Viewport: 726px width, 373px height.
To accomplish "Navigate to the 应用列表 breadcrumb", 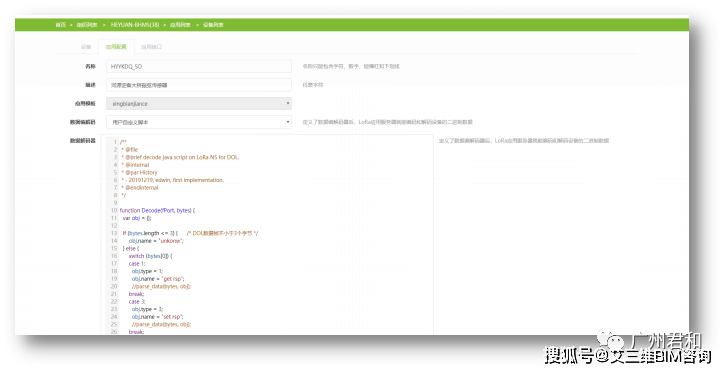I will [x=180, y=25].
